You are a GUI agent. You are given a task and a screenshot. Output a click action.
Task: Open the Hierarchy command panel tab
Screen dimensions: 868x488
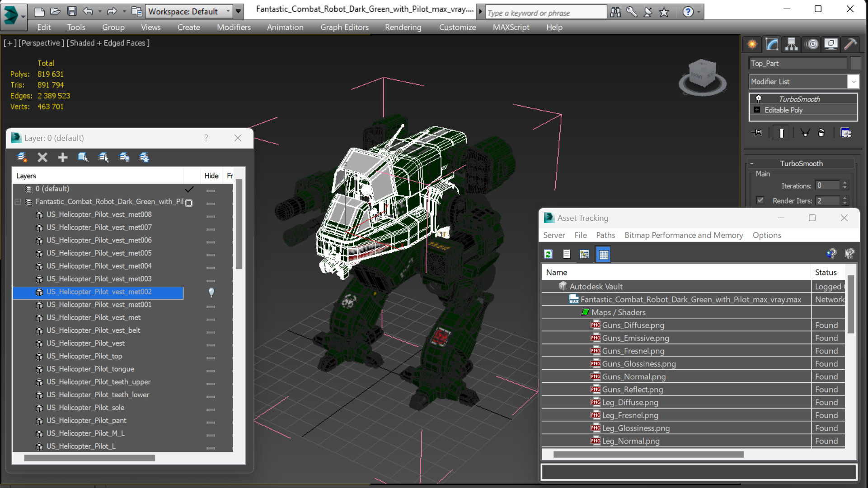pyautogui.click(x=791, y=44)
